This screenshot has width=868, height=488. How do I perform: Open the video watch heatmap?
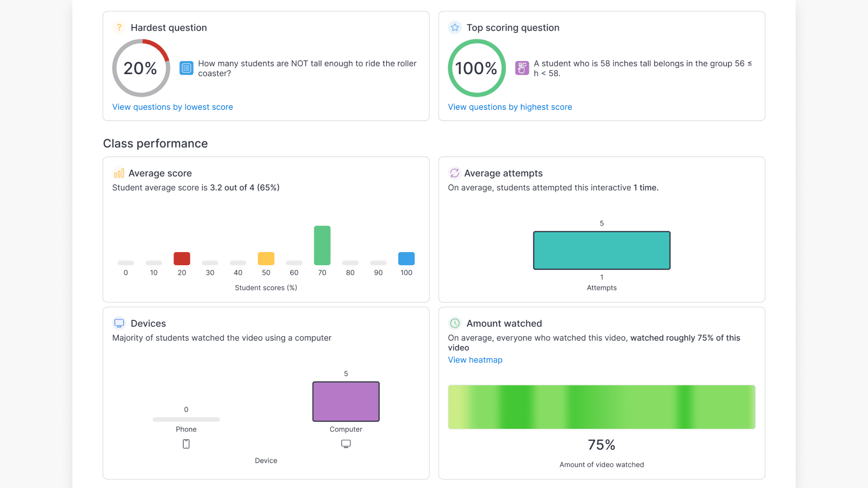coord(475,360)
